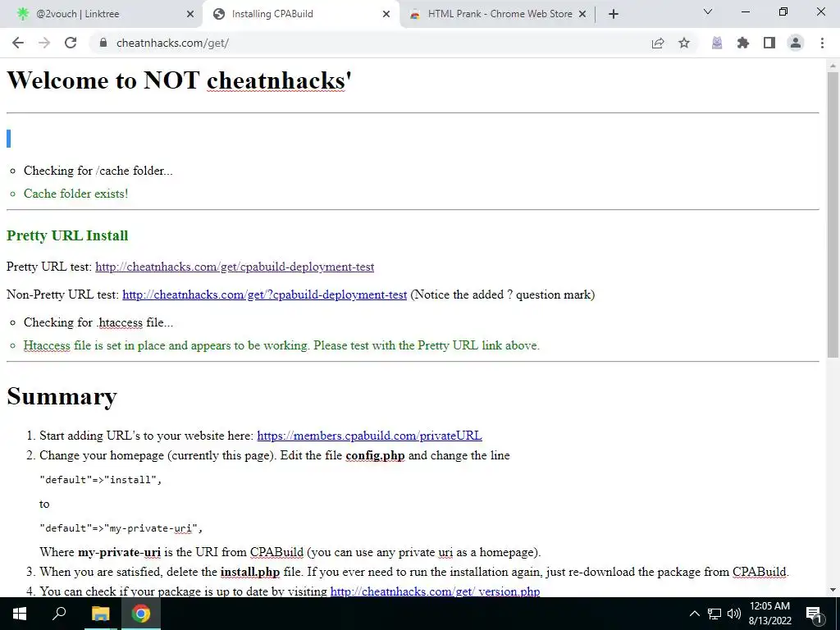This screenshot has width=840, height=630.
Task: Show hidden system tray icons
Action: pos(694,614)
